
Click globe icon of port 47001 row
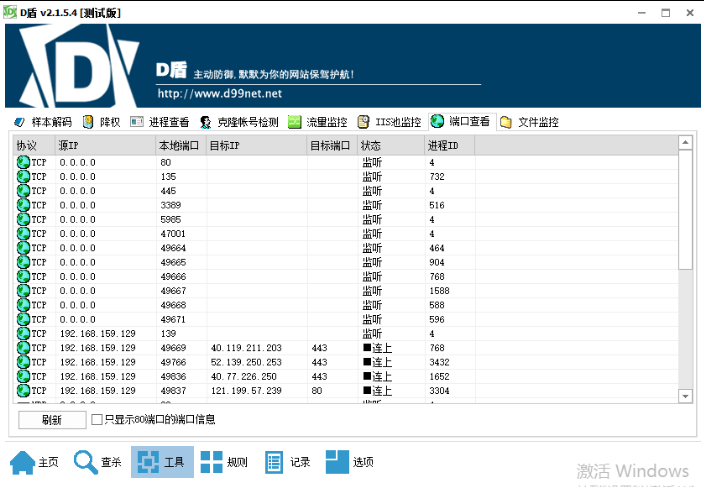tap(23, 233)
